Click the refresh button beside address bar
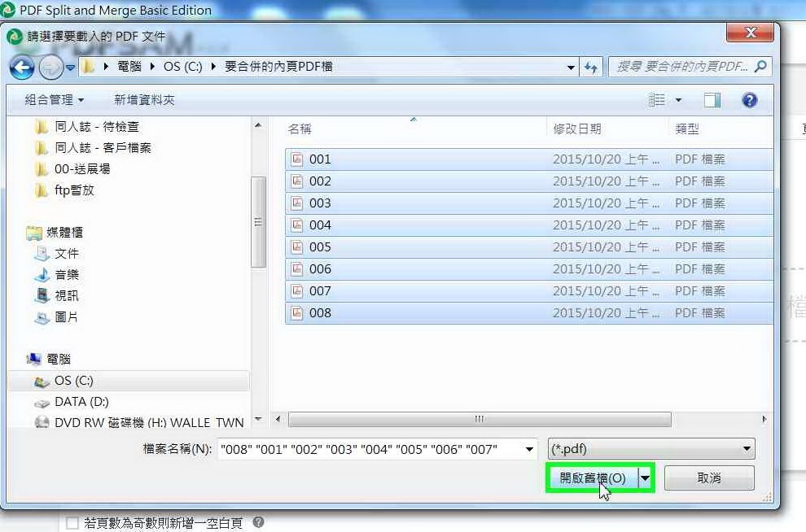Viewport: 806px width, 532px height. (x=591, y=68)
